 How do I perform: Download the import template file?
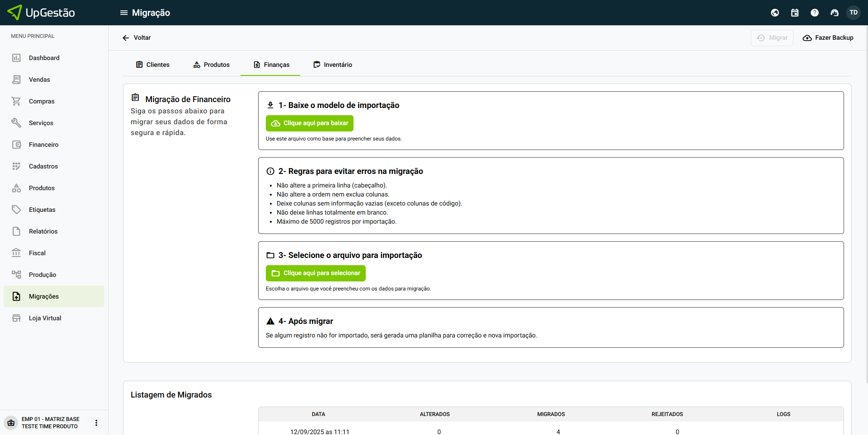coord(310,123)
